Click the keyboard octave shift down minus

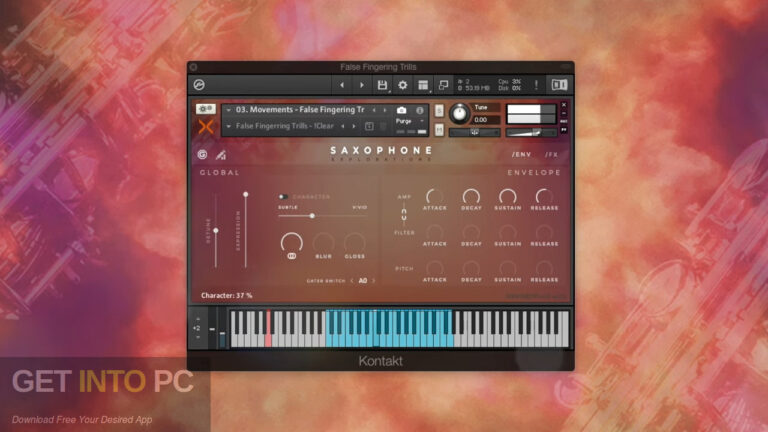tap(198, 337)
